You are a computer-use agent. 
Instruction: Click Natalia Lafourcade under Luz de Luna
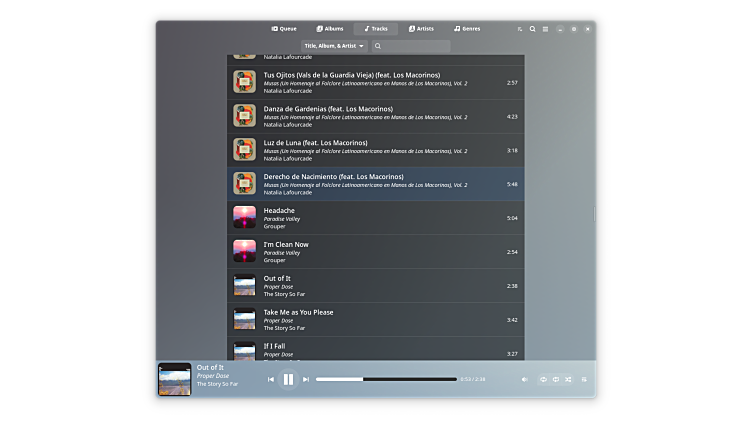288,159
